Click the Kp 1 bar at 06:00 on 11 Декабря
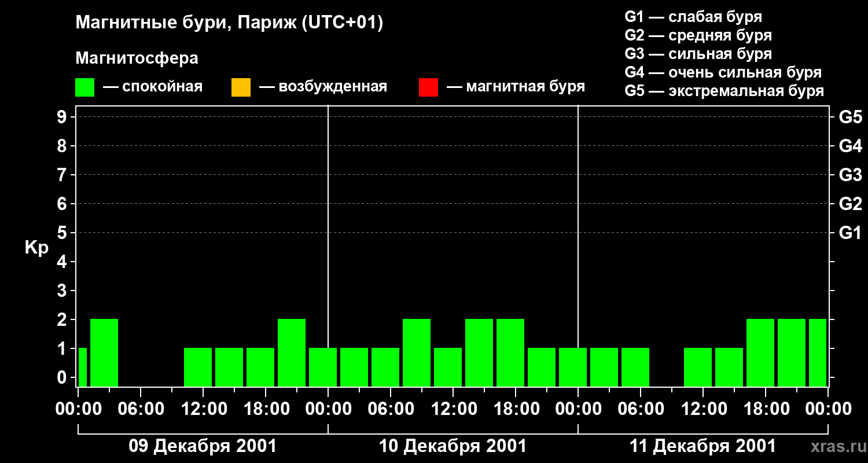868x463 pixels. coord(635,368)
